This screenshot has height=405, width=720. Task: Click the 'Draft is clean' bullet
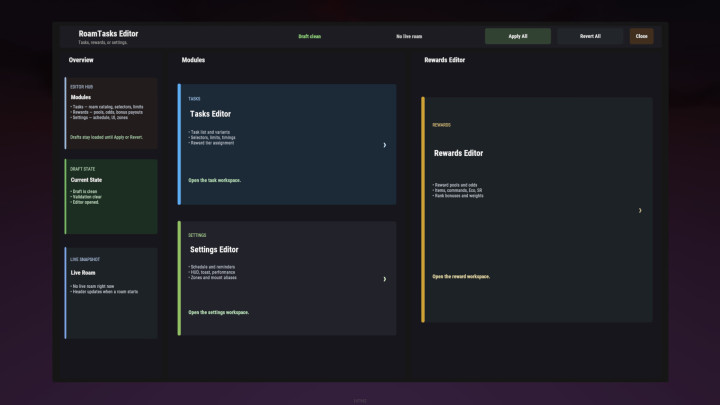click(84, 191)
